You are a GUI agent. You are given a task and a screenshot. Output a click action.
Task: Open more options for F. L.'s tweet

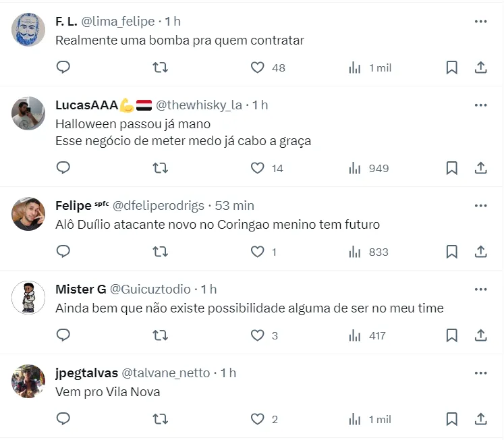(x=480, y=22)
